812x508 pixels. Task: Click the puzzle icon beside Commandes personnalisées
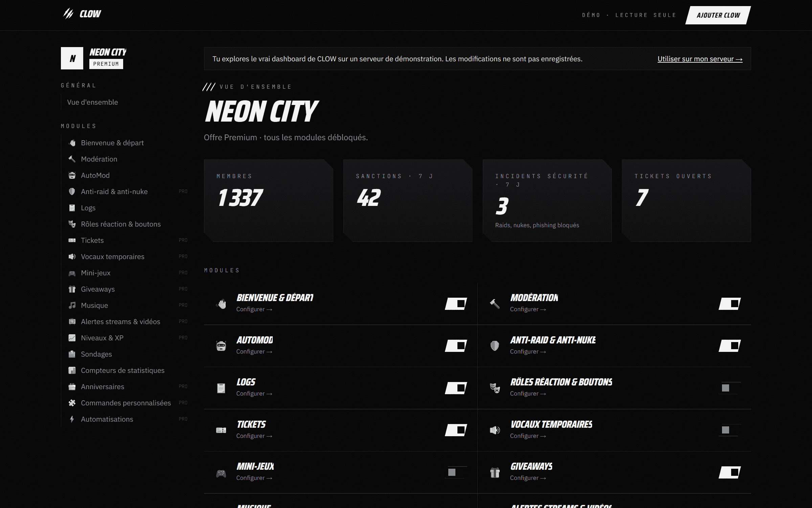click(x=72, y=403)
